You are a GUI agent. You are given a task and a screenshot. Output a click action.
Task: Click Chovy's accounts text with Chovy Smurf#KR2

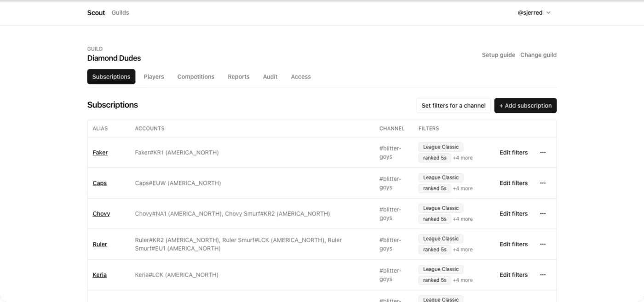tap(232, 214)
